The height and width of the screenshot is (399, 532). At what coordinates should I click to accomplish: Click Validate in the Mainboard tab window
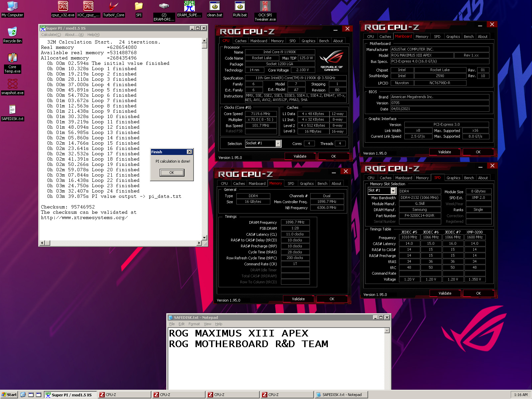445,152
